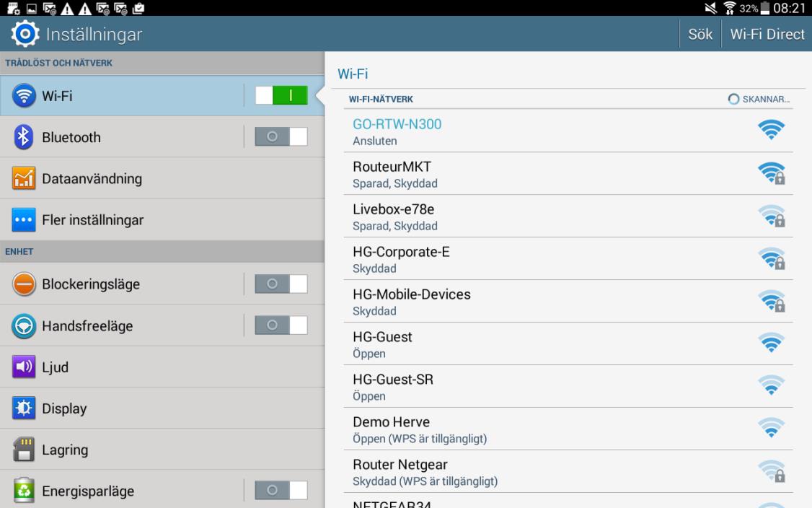The image size is (812, 508).
Task: Open Lagring SD card icon
Action: tap(24, 450)
